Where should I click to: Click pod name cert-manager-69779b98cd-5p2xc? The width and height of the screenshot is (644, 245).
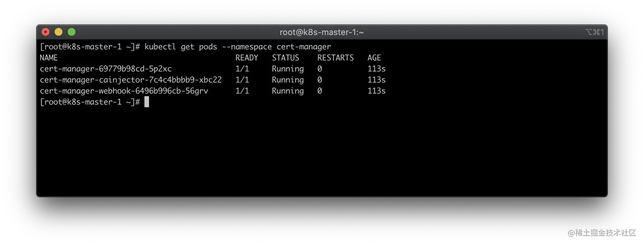pyautogui.click(x=106, y=69)
